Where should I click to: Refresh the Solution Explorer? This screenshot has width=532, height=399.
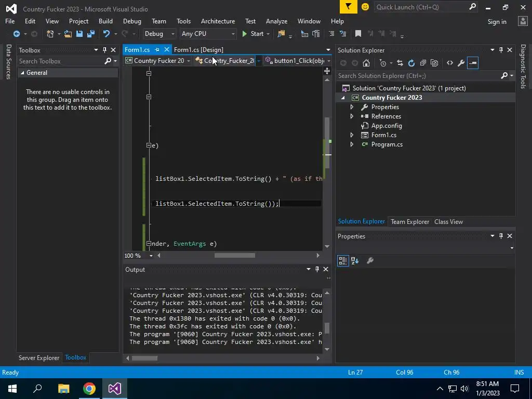[x=411, y=63]
